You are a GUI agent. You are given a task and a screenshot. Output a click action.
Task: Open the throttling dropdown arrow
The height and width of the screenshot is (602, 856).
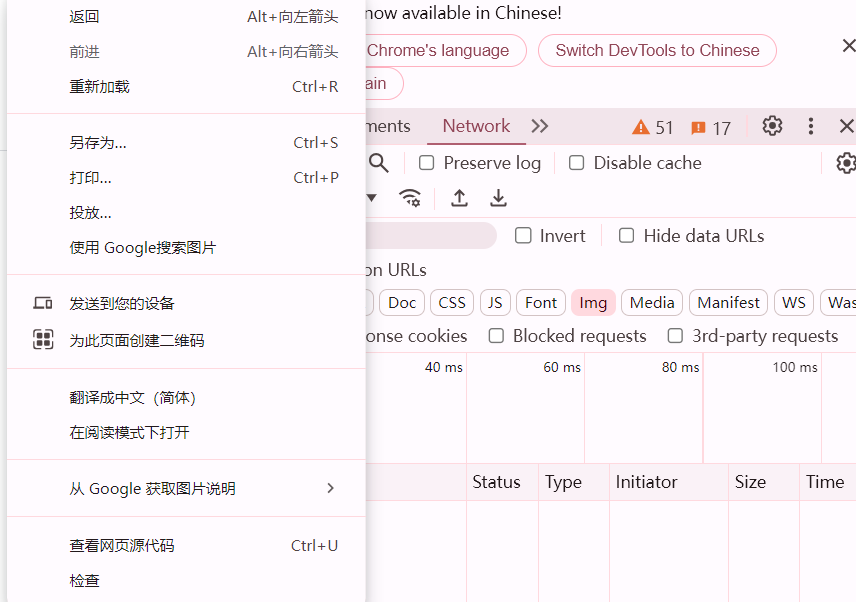tap(371, 198)
